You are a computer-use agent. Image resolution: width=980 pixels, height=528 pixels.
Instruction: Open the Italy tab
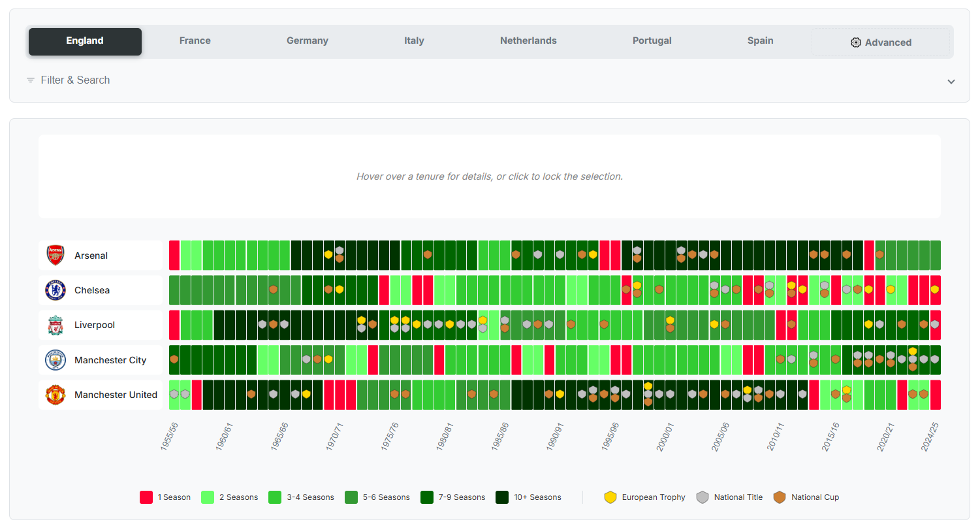pyautogui.click(x=414, y=41)
